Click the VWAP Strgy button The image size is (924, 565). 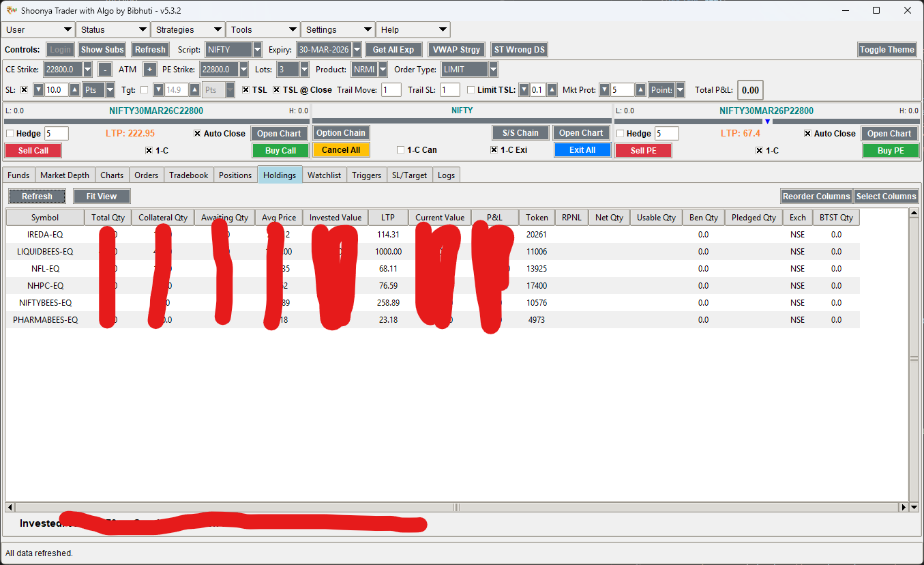[456, 49]
